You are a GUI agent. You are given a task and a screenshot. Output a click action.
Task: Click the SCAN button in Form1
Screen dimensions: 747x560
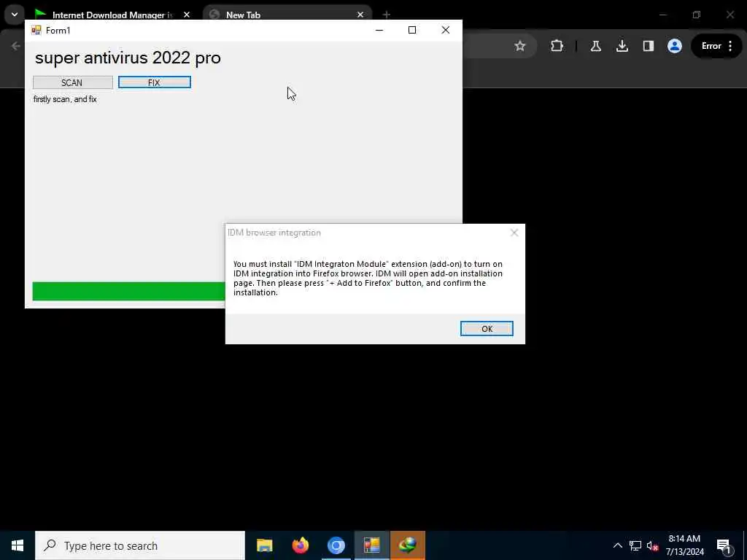(73, 82)
